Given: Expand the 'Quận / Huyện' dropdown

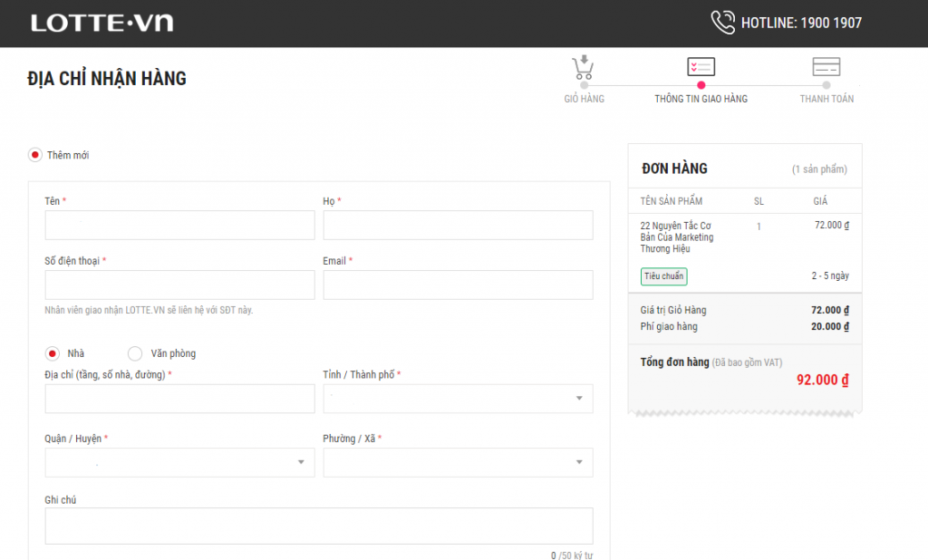Looking at the screenshot, I should (x=179, y=462).
